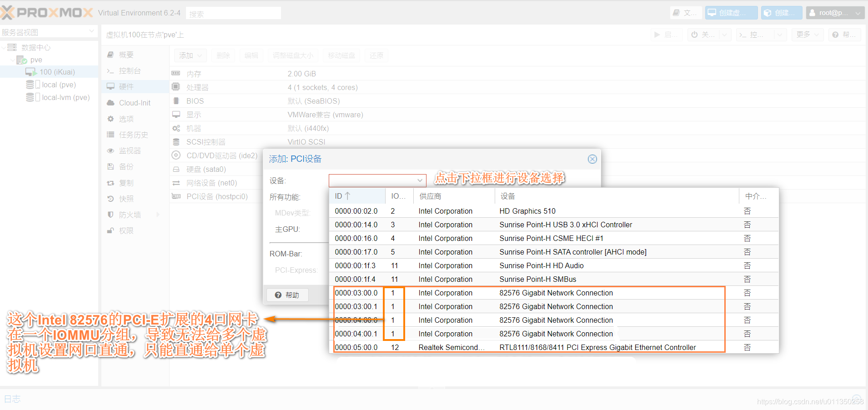The image size is (868, 410).
Task: Click the 移动磁盘 move disk button
Action: point(341,55)
